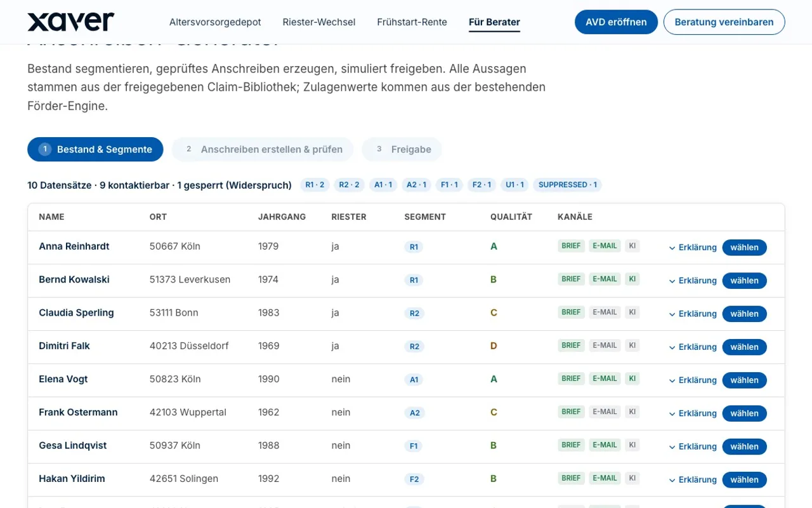
Task: Click wählen for Claudia Sperling
Action: [x=744, y=314]
